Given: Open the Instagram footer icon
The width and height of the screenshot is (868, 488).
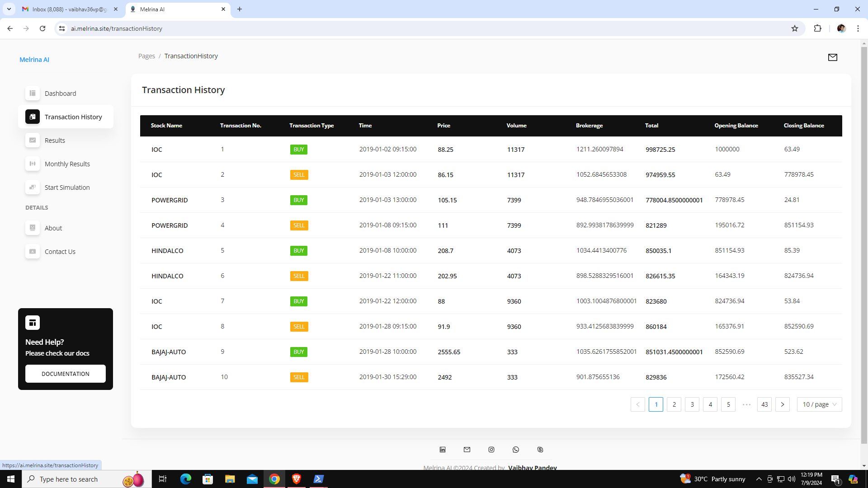Looking at the screenshot, I should 491,450.
